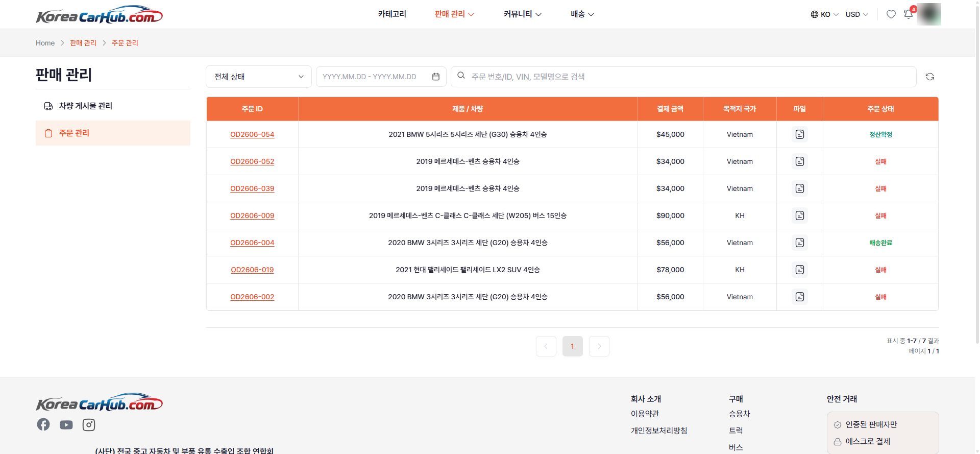The width and height of the screenshot is (980, 454).
Task: Click the 배송완료 status text
Action: [880, 243]
